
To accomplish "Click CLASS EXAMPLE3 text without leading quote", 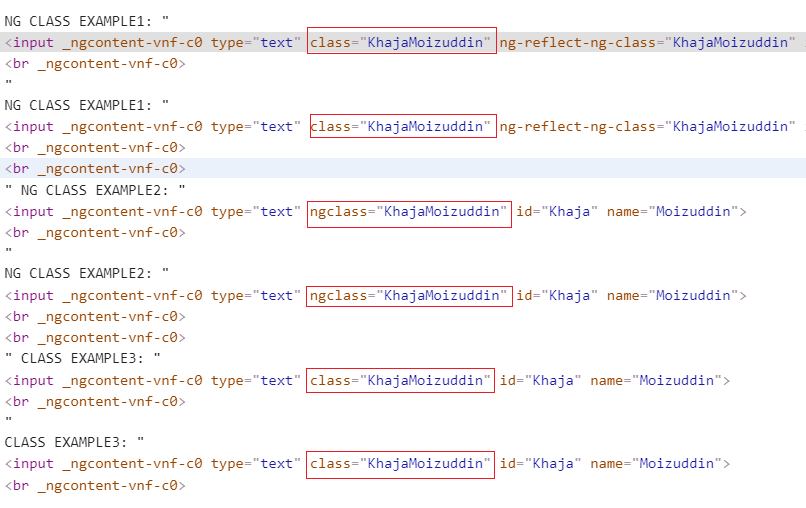I will (x=74, y=442).
